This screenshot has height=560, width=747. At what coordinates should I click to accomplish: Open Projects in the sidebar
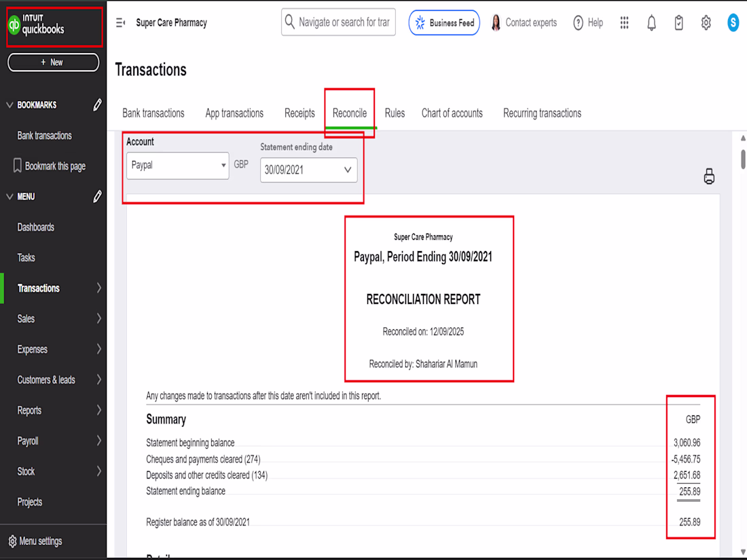click(x=29, y=502)
